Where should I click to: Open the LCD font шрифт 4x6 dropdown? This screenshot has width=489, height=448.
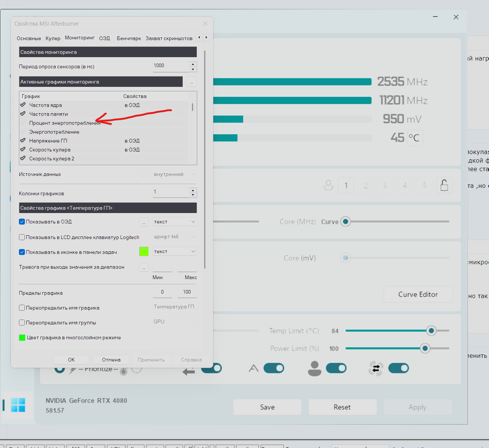click(x=175, y=236)
